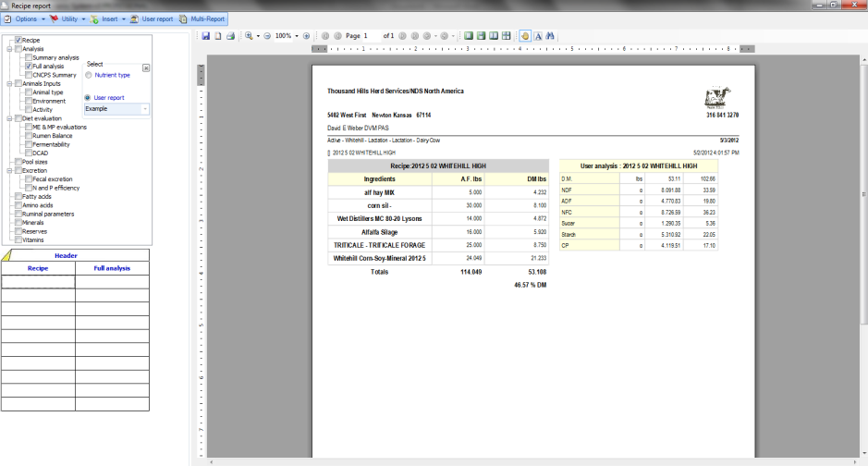This screenshot has height=466, width=868.
Task: Open the binoculars find tool
Action: click(x=549, y=36)
